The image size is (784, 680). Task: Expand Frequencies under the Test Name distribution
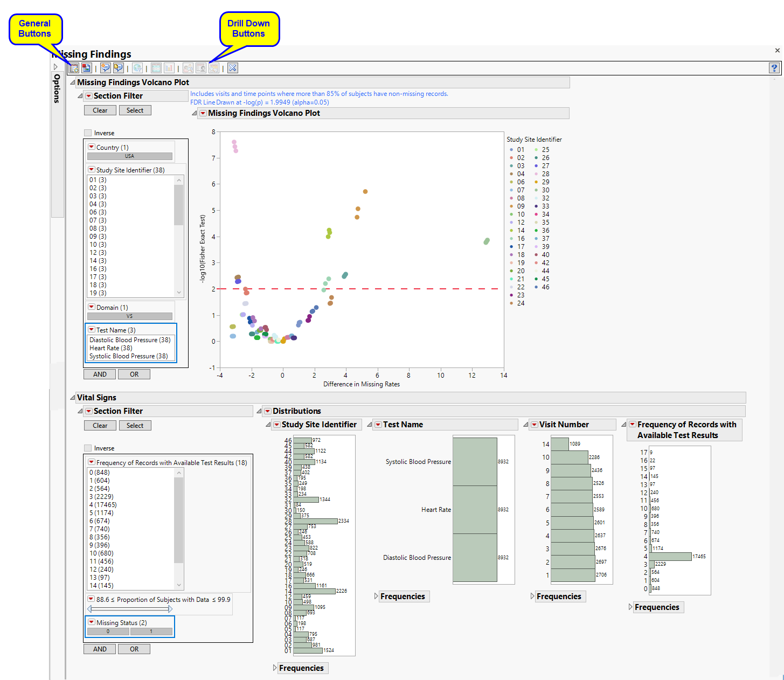coord(376,596)
